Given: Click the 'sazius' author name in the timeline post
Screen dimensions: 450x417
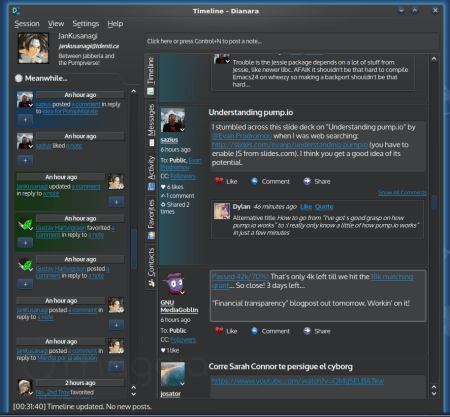Looking at the screenshot, I should [x=169, y=140].
